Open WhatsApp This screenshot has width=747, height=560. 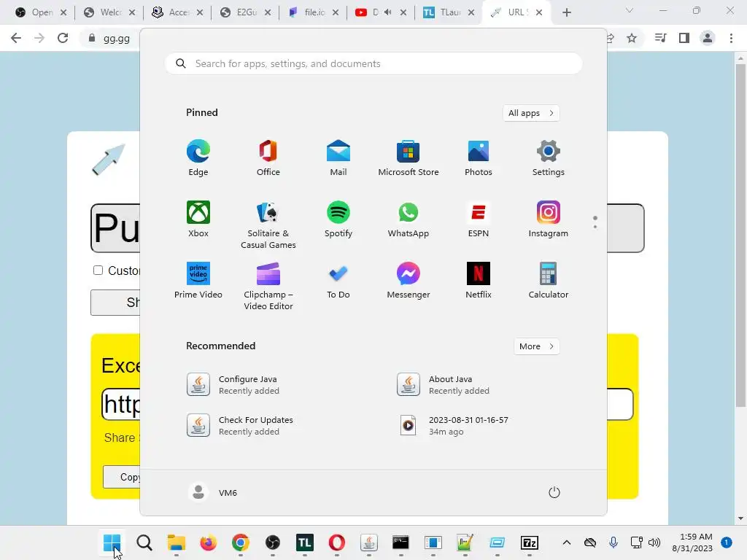pos(409,219)
